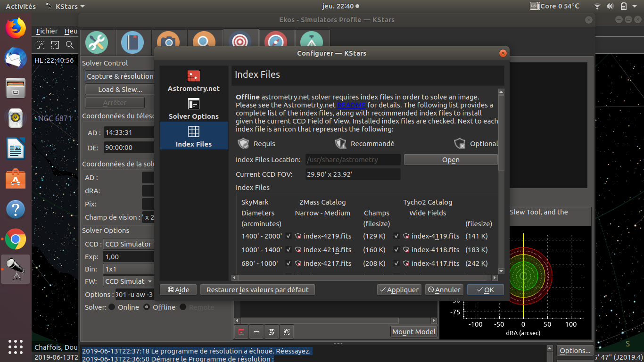Open the Ekos Setup tab (wrench icon)
Viewport: 644px width, 362px height.
[97, 43]
